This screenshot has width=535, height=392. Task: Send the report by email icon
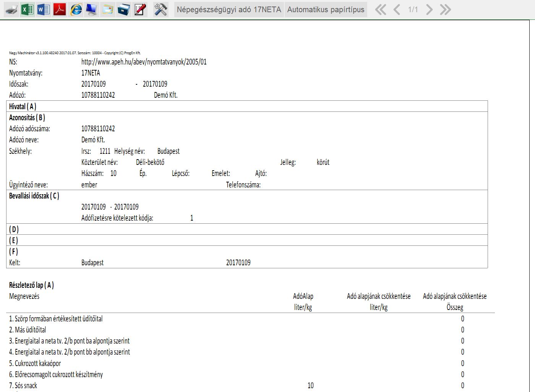tap(107, 10)
